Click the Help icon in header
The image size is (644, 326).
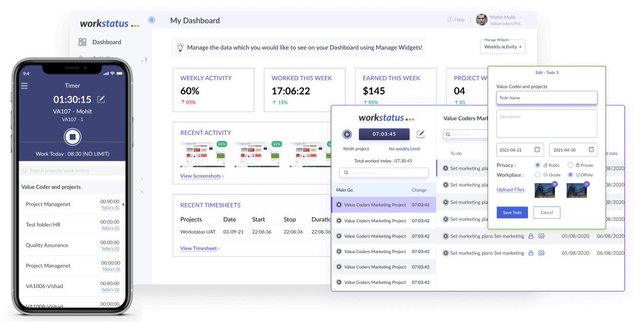coord(450,20)
